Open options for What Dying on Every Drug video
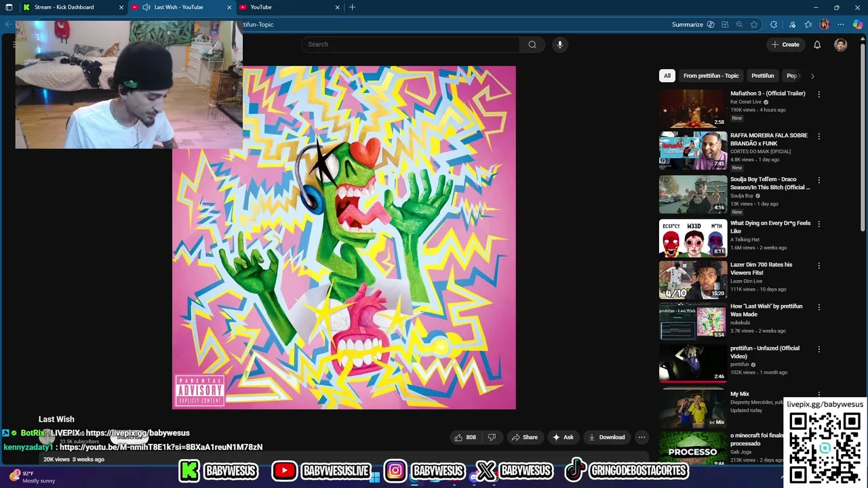Screen dimensions: 868x488 [818, 224]
